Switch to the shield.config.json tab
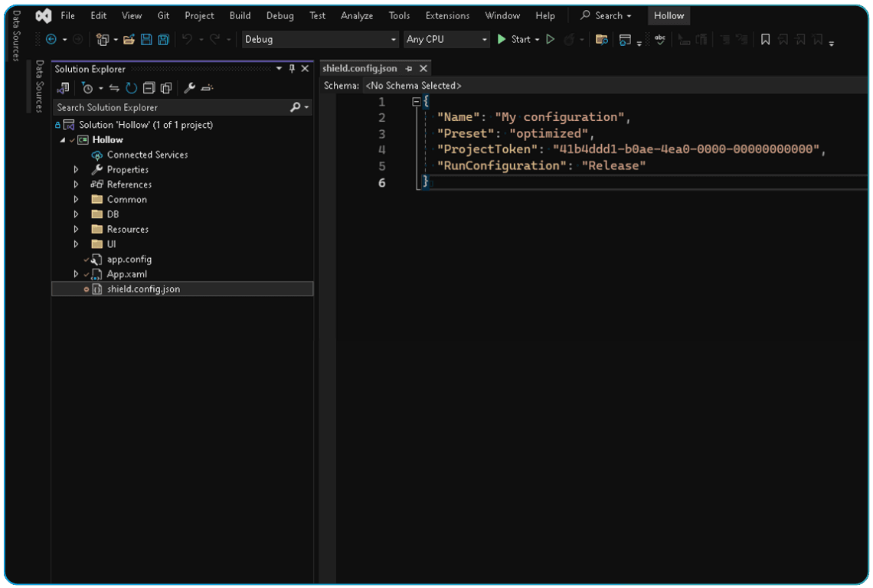Image resolution: width=873 pixels, height=588 pixels. (360, 68)
